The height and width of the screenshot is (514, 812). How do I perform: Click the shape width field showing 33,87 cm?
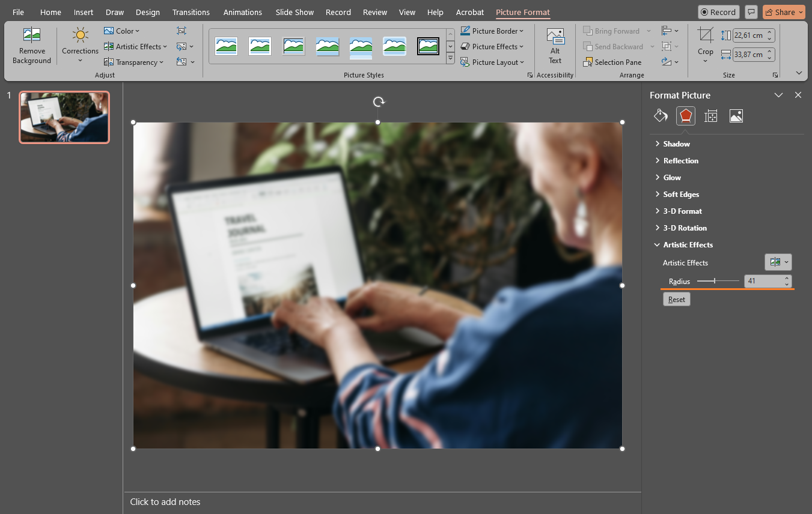point(748,55)
